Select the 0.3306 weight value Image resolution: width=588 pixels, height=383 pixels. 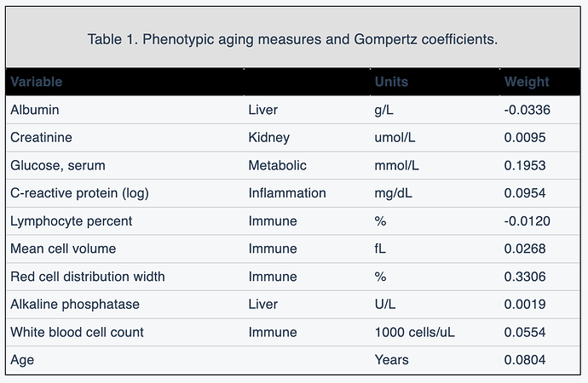(x=525, y=277)
